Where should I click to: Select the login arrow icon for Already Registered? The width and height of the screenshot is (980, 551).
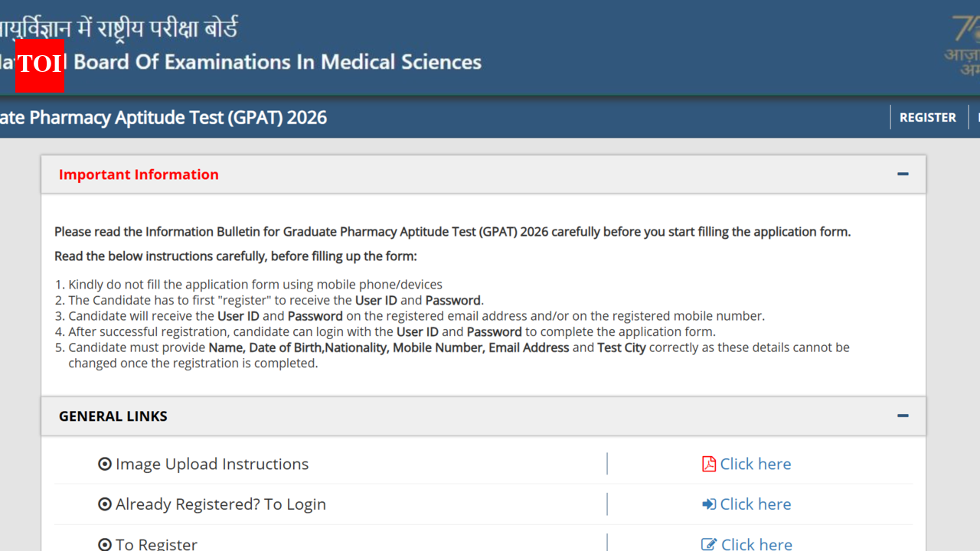coord(709,504)
